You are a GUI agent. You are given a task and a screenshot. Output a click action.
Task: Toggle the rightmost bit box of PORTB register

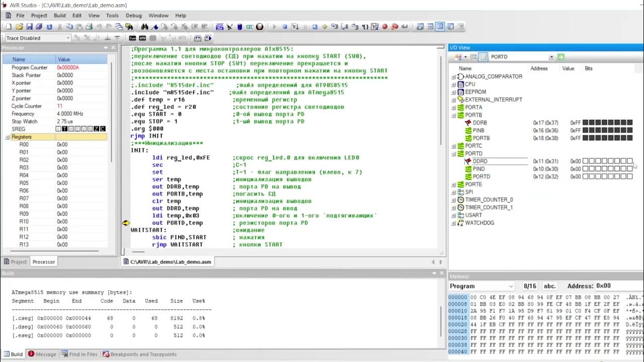(x=630, y=138)
